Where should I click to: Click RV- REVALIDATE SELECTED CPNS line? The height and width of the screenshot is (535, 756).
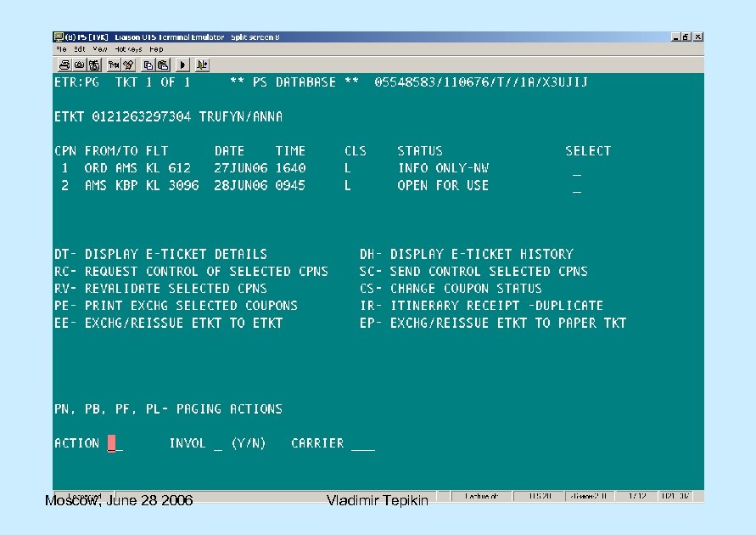coord(160,289)
